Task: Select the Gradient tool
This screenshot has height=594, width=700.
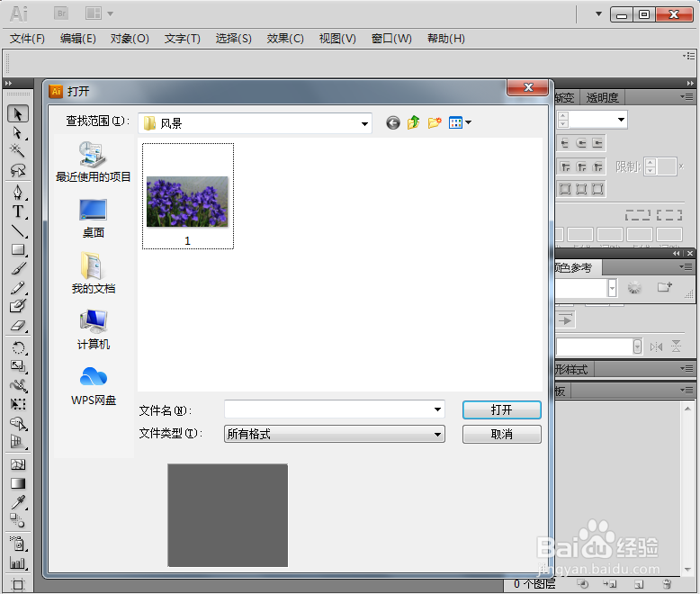Action: [x=18, y=483]
